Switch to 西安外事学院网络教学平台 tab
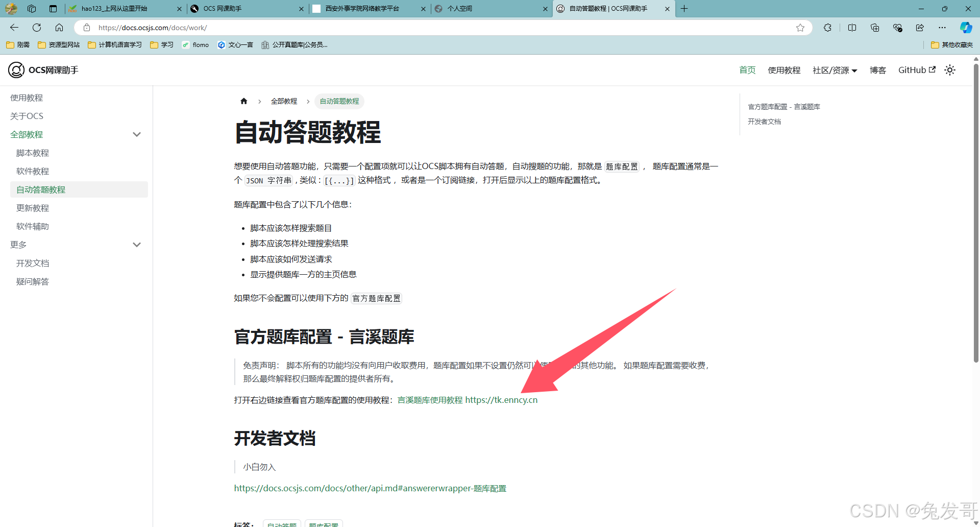 (369, 9)
